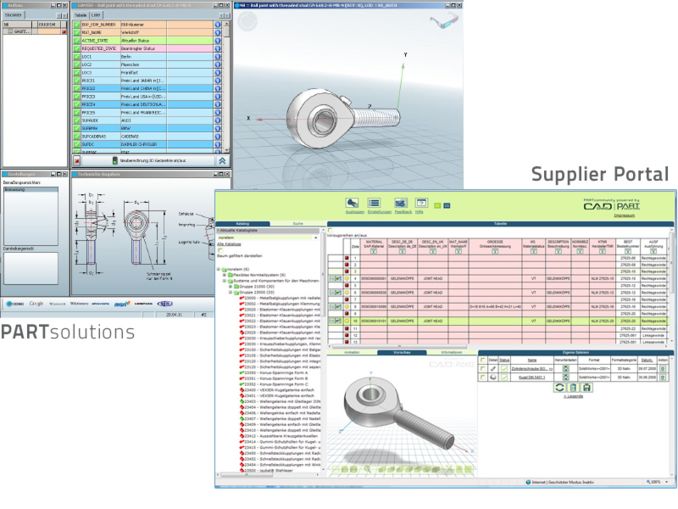This screenshot has width=678, height=509.
Task: Toggle the green checkbox of the LOC1 row
Action: [x=77, y=57]
